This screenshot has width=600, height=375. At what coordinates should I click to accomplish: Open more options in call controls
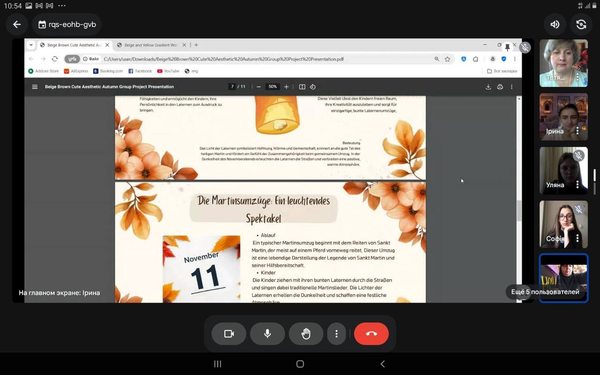click(336, 334)
